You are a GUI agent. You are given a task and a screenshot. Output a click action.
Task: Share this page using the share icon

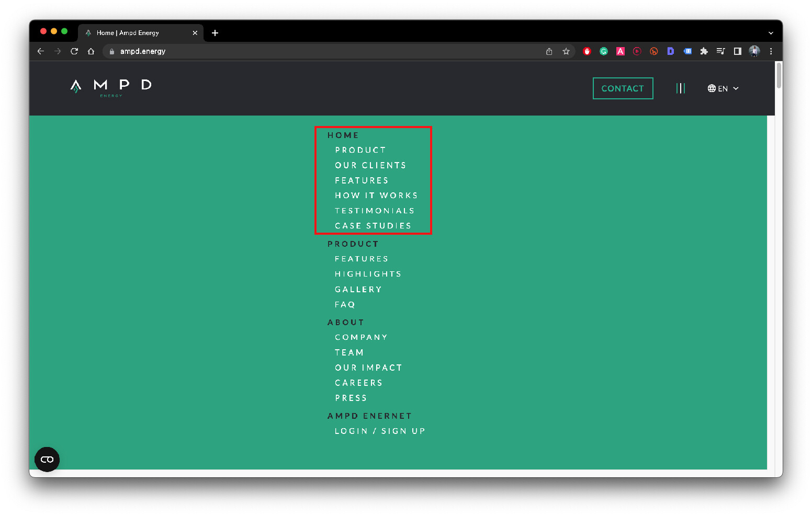(x=549, y=51)
